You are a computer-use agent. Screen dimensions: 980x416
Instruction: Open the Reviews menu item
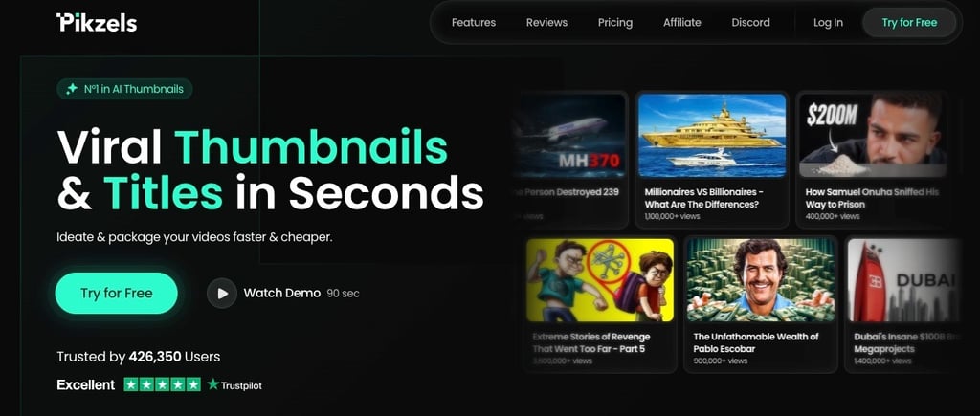pyautogui.click(x=546, y=23)
